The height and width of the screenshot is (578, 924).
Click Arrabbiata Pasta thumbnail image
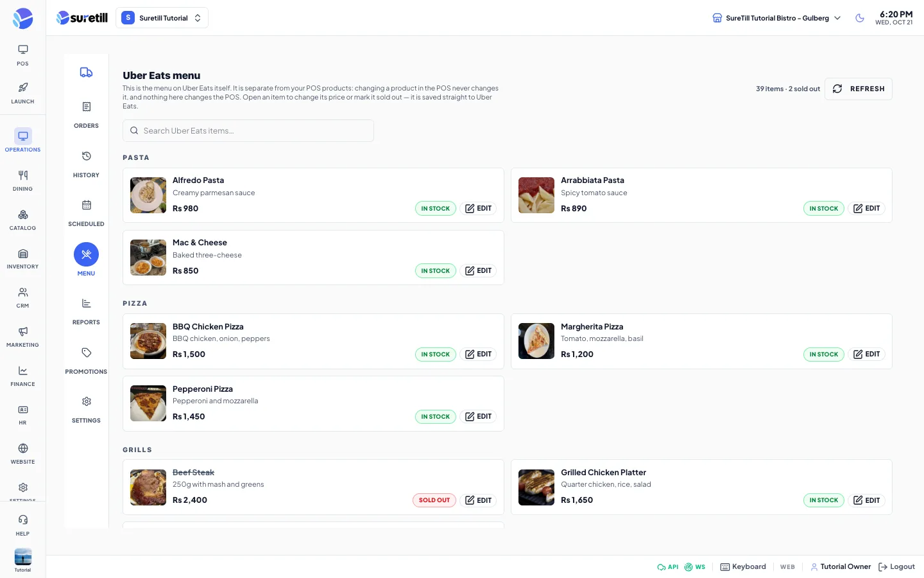[536, 195]
